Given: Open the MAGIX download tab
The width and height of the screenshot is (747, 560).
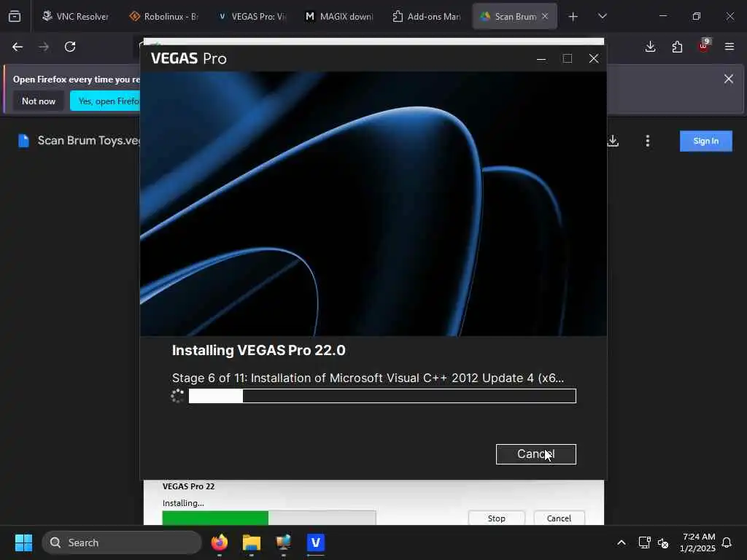Looking at the screenshot, I should click(x=339, y=16).
